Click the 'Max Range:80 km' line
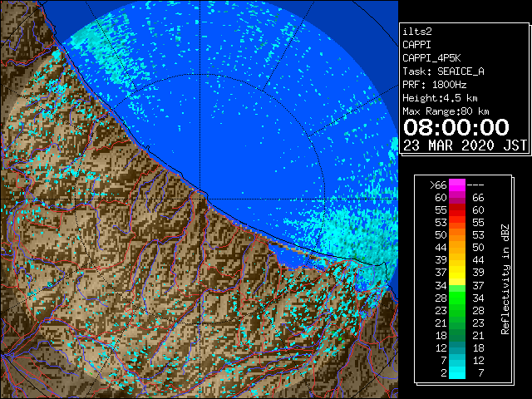Screen dimensions: 532x399 click(x=446, y=111)
